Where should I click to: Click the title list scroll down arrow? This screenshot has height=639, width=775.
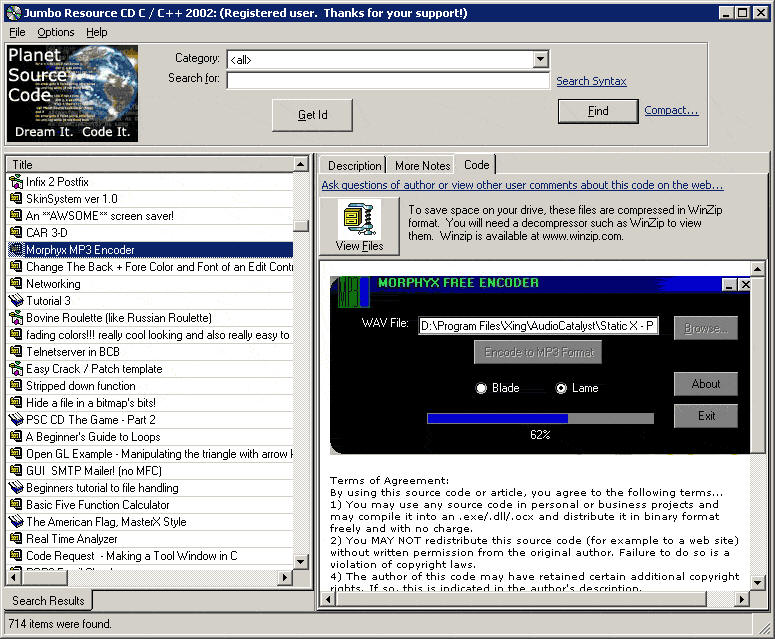pyautogui.click(x=301, y=561)
